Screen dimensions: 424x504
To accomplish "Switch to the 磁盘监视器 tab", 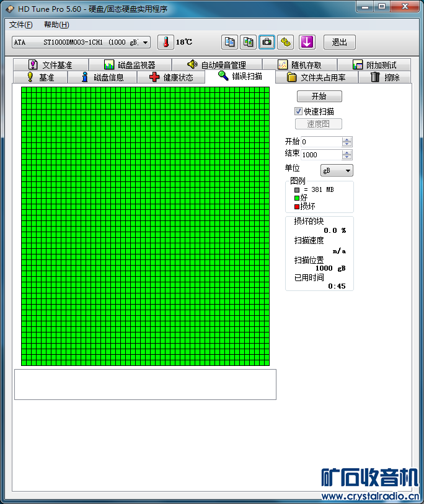I will pos(130,65).
